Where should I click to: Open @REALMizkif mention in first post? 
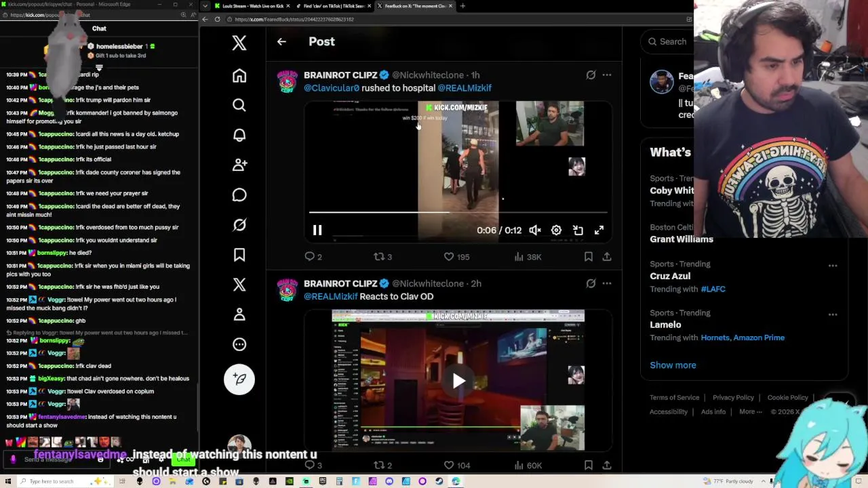[x=465, y=88]
